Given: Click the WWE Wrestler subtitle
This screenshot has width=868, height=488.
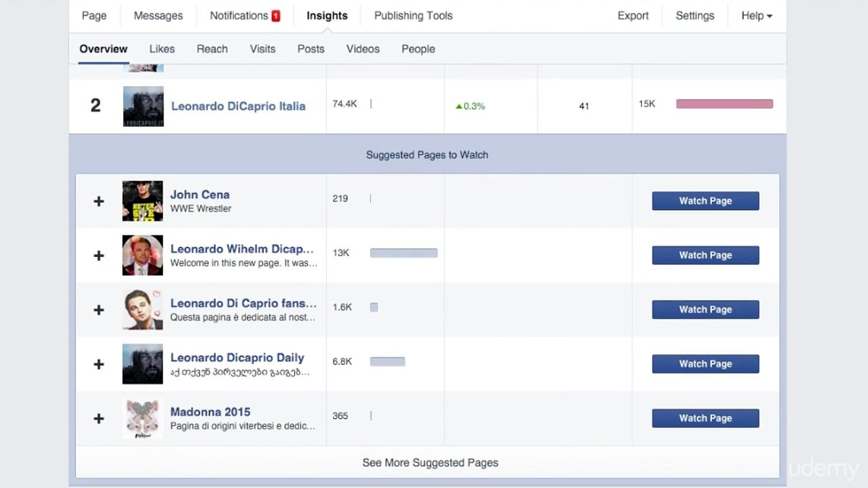Looking at the screenshot, I should point(201,209).
